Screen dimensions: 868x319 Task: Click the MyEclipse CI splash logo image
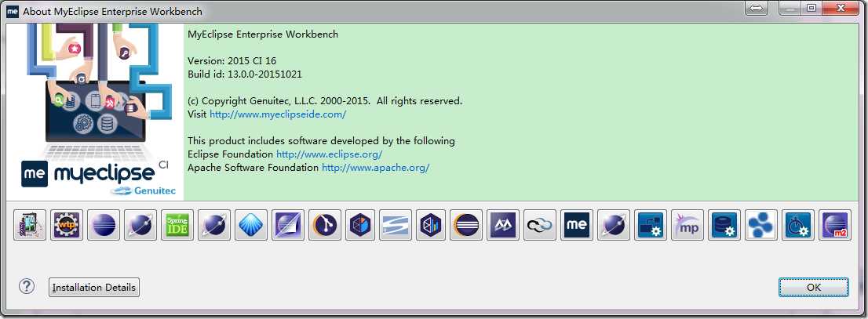[95, 111]
